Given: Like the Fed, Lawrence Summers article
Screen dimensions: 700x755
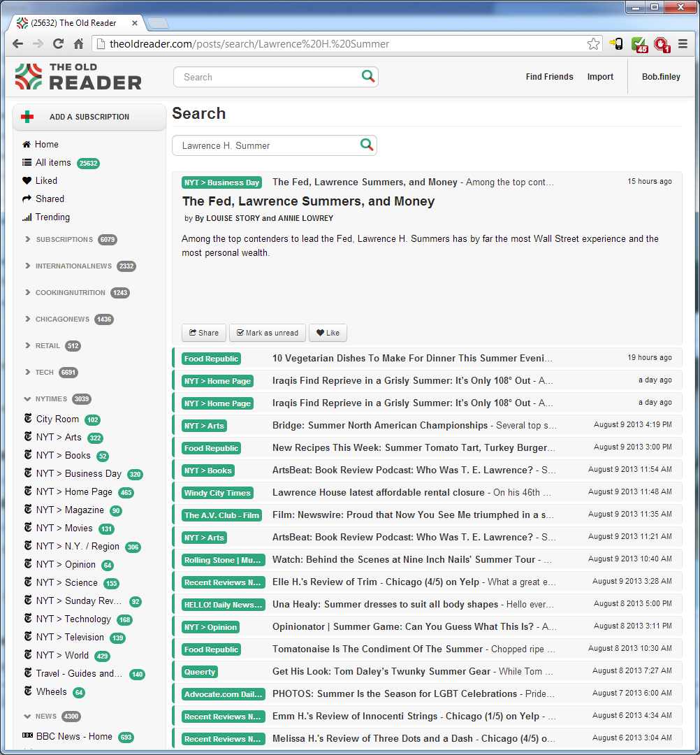Looking at the screenshot, I should tap(328, 333).
